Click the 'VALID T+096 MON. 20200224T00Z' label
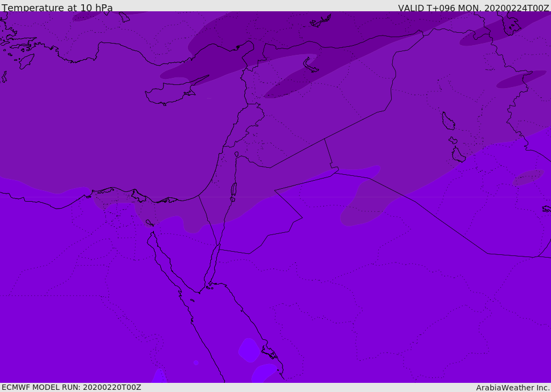This screenshot has width=551, height=392. tap(474, 8)
